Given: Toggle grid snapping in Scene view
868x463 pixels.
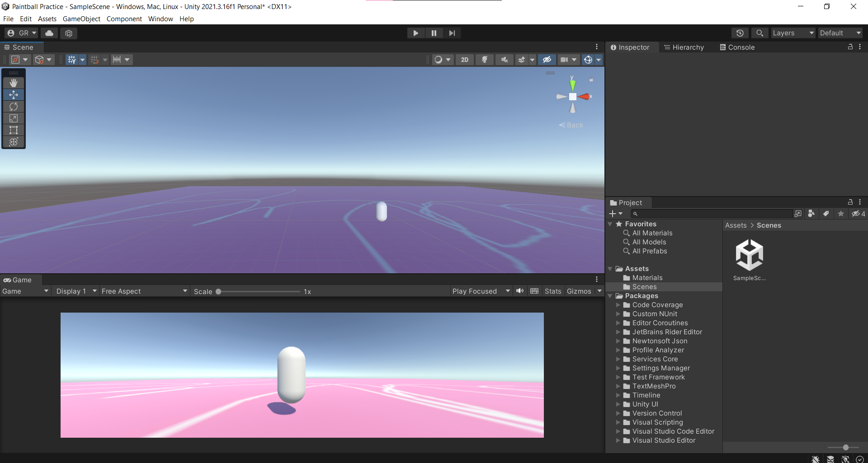Looking at the screenshot, I should pos(94,60).
